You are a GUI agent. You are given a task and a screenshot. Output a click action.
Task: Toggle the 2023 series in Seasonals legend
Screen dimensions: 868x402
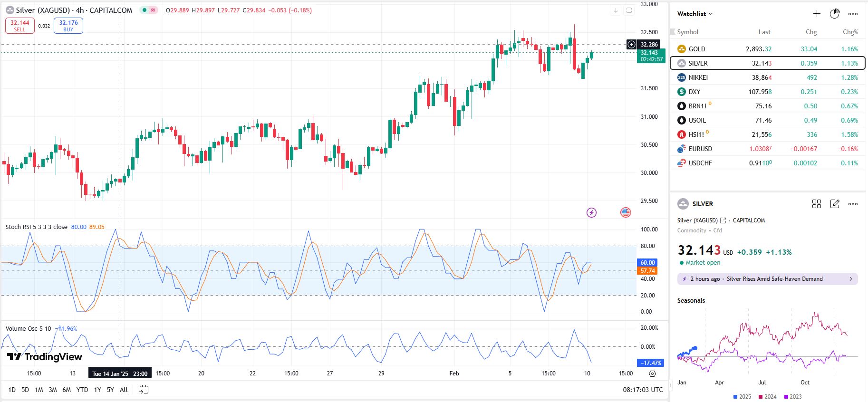tap(792, 397)
